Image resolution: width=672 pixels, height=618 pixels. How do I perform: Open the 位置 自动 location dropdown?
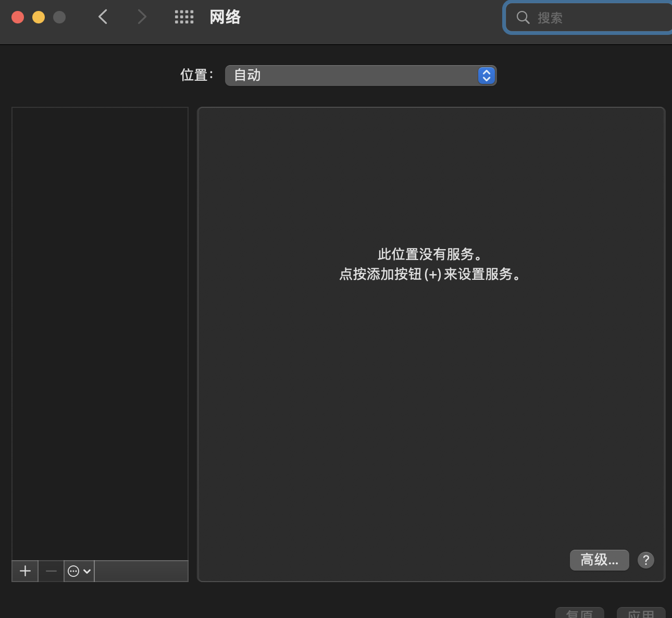360,76
